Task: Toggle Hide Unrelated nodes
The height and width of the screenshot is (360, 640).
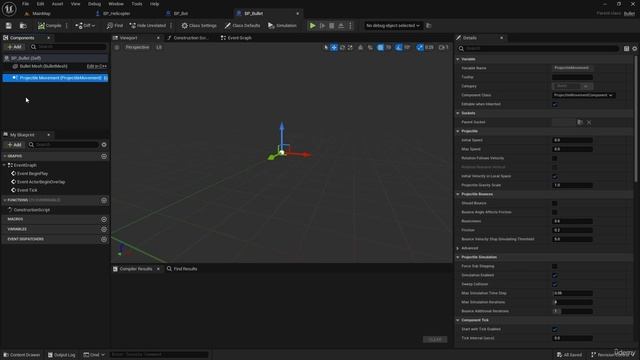Action: 148,26
